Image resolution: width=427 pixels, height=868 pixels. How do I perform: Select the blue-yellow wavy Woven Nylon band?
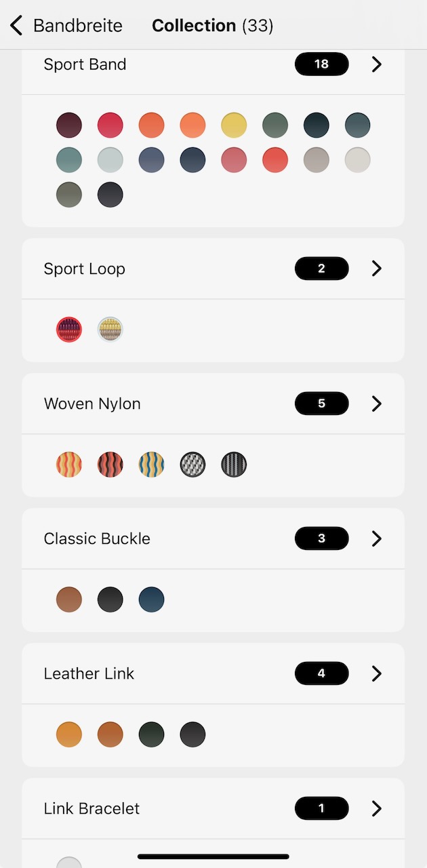[x=151, y=465]
